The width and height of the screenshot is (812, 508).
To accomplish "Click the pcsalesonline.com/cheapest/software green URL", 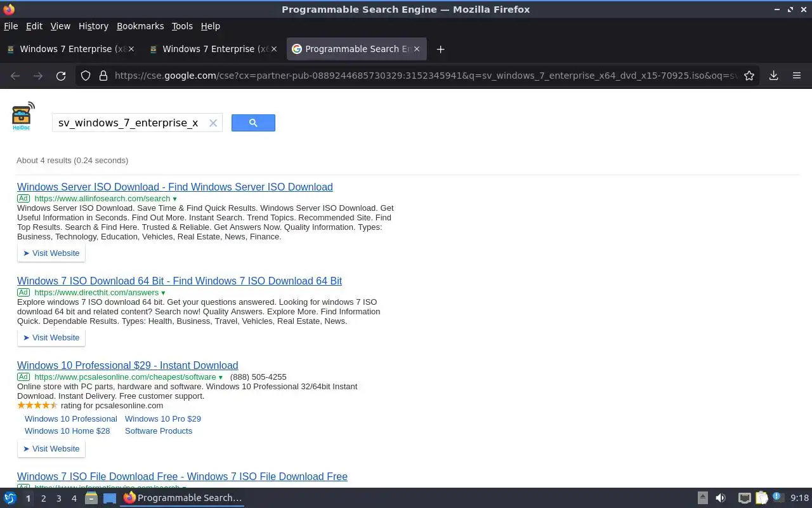I will pos(125,377).
